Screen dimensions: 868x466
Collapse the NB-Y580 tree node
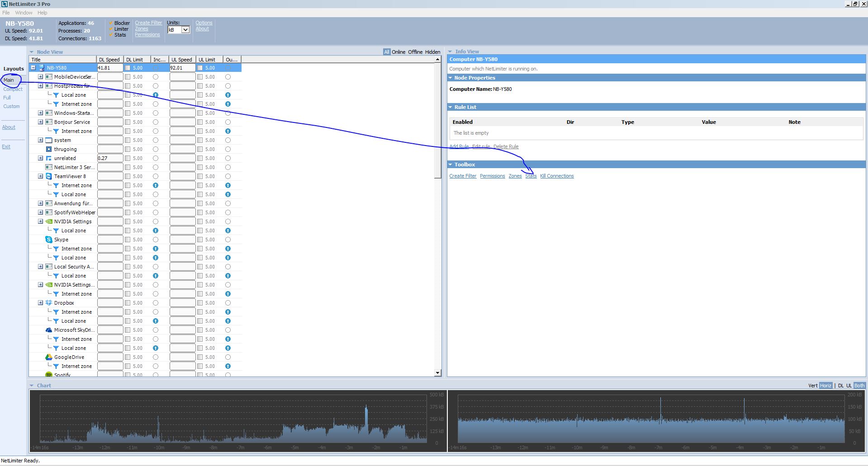[33, 68]
